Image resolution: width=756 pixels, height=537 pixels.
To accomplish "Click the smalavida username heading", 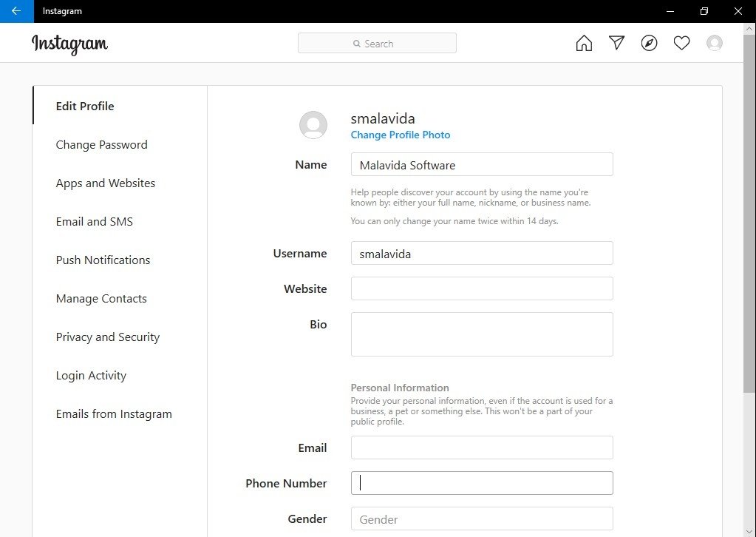I will (383, 118).
